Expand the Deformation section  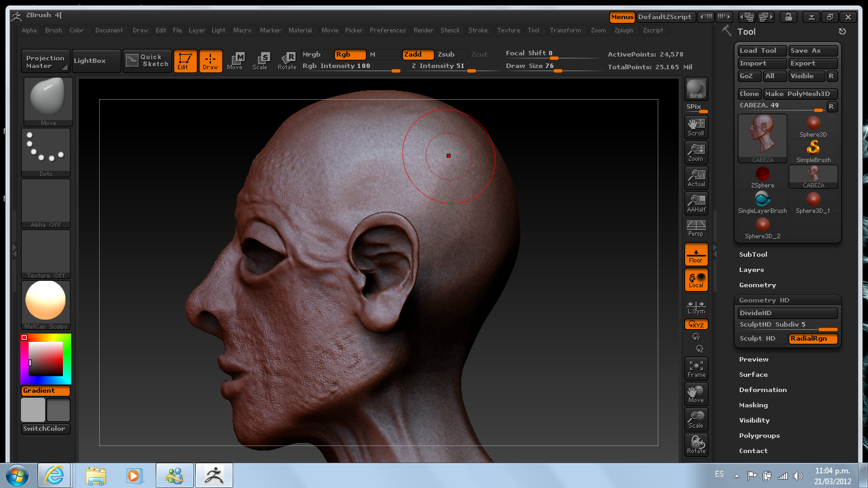pyautogui.click(x=763, y=390)
